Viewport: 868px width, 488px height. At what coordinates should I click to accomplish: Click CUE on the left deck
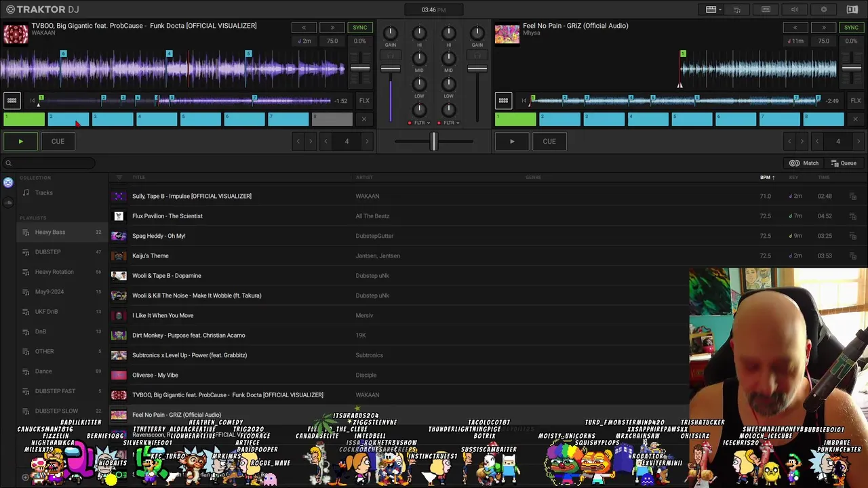[x=58, y=141]
